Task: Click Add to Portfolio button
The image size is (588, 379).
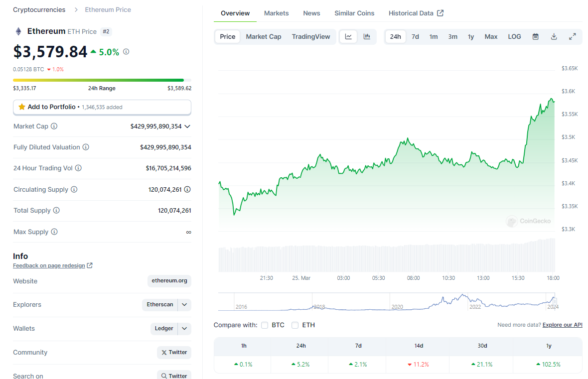Action: [102, 107]
